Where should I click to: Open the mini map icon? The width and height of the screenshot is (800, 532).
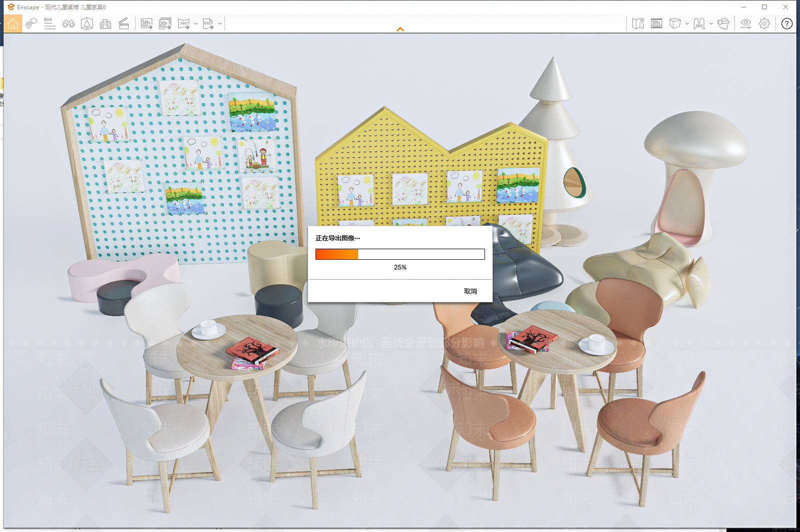tap(638, 23)
